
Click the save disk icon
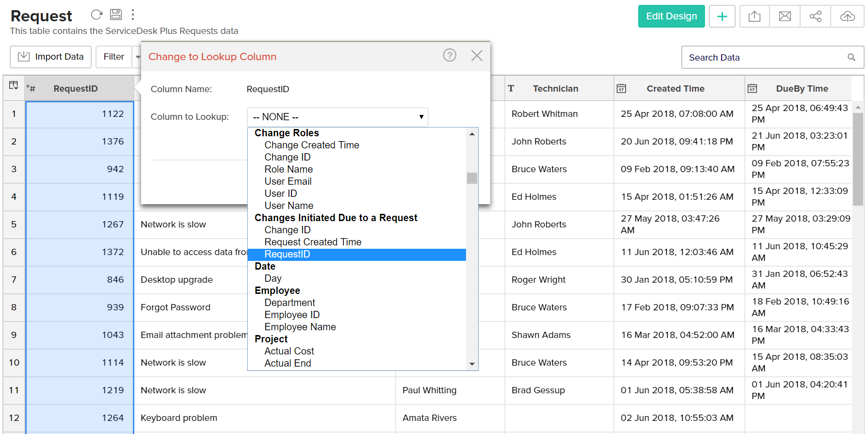pos(116,15)
